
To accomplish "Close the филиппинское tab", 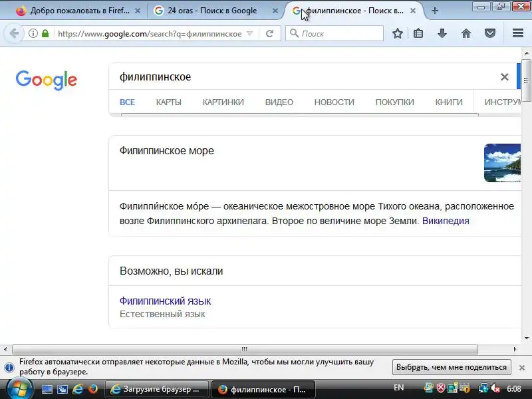I will (x=413, y=11).
